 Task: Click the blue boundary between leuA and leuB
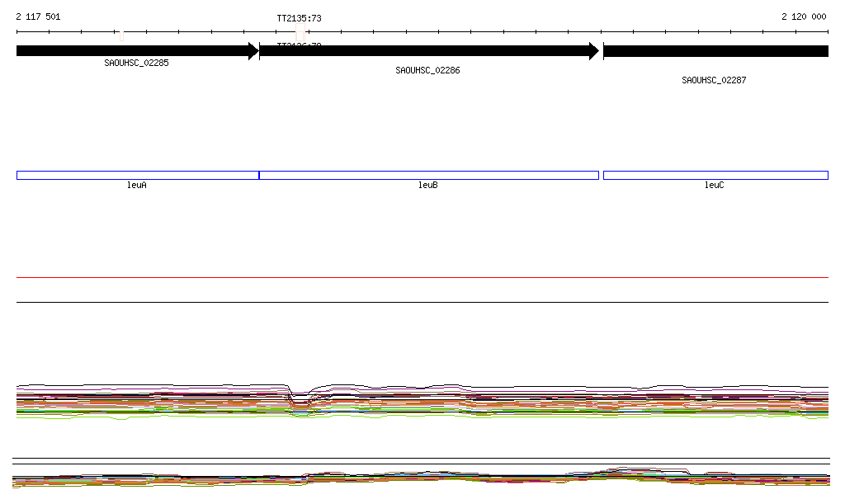pos(259,175)
